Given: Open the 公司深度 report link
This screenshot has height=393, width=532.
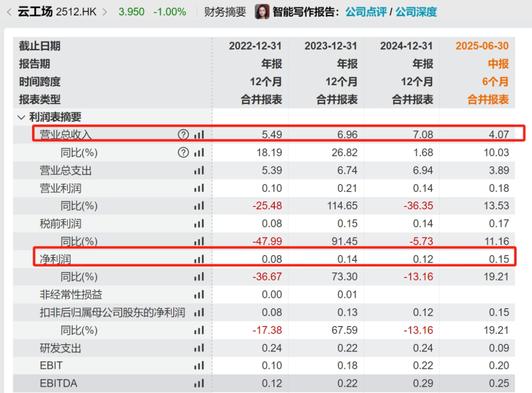Looking at the screenshot, I should click(x=416, y=12).
